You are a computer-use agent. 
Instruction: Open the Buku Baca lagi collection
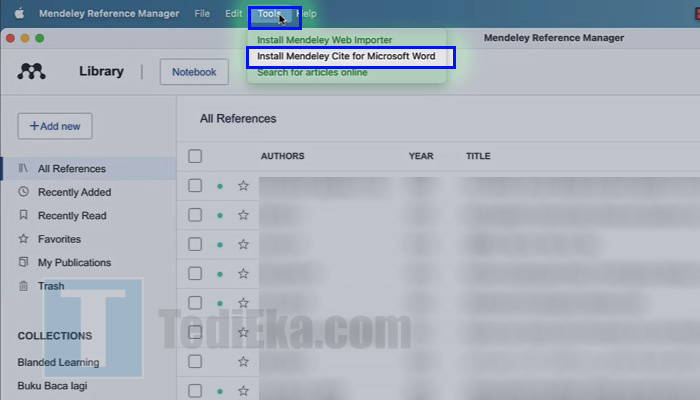pos(52,385)
